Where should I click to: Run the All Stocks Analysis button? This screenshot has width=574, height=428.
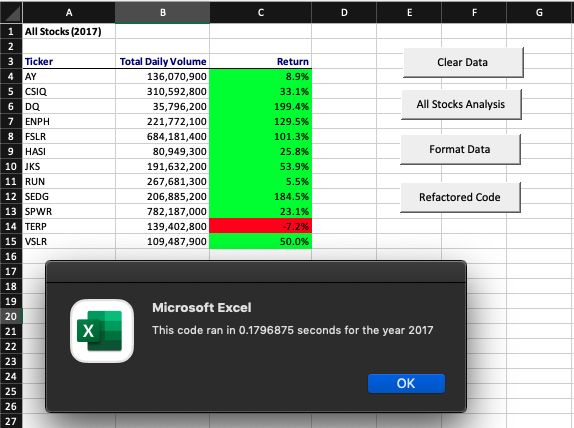(x=461, y=104)
